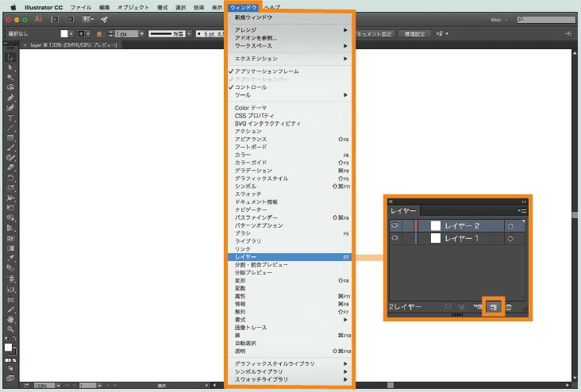Viewport: 581px width, 392px height.
Task: Toggle the lock column for レイヤー 2
Action: 408,225
